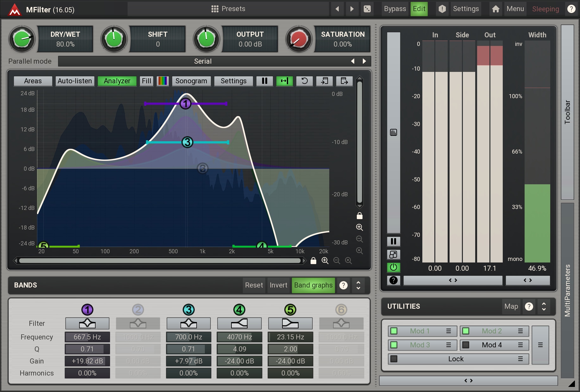Open band 5 filter type selector
580x392 pixels.
290,324
